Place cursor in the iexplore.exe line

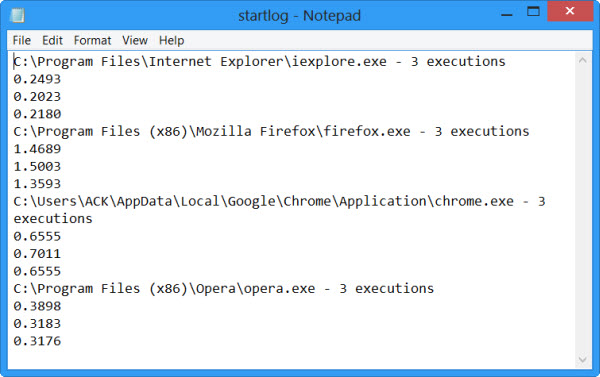[x=259, y=62]
